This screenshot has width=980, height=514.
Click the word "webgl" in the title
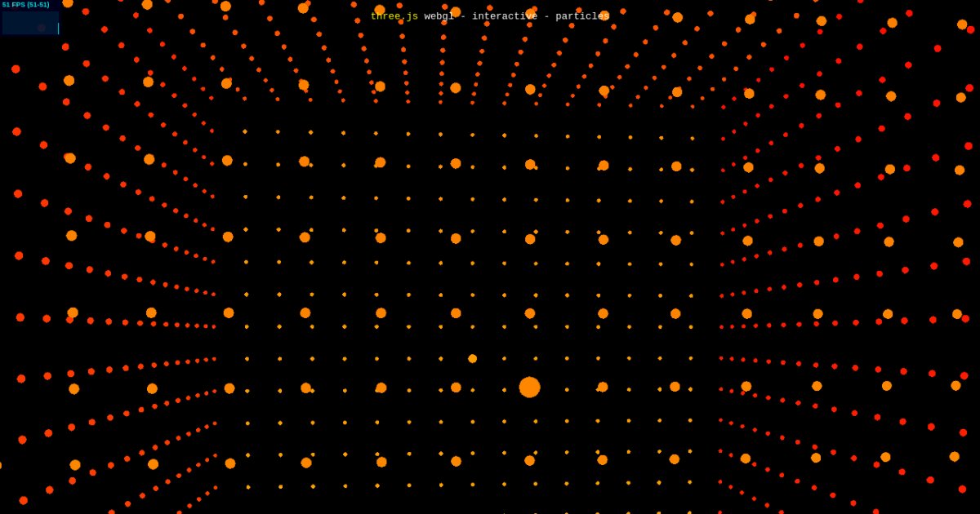pyautogui.click(x=440, y=16)
